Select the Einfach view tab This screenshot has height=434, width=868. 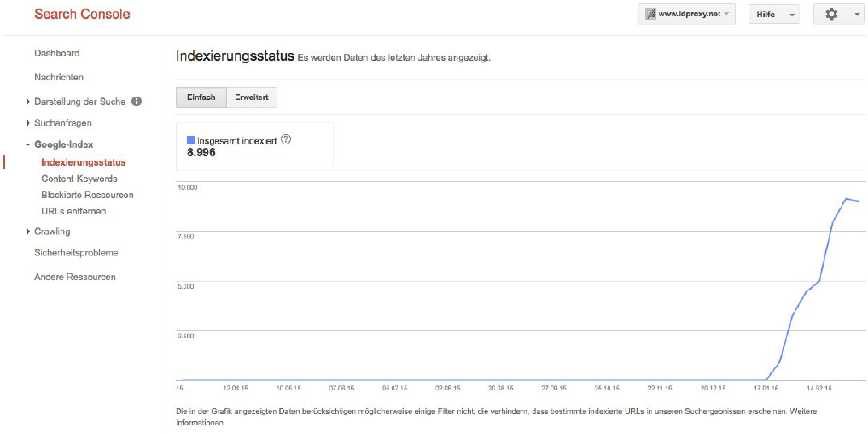201,97
